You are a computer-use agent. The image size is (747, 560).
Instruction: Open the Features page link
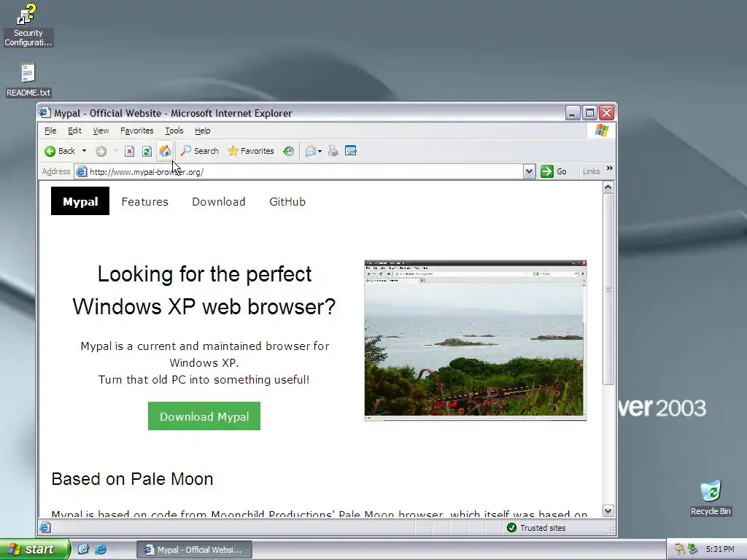145,201
